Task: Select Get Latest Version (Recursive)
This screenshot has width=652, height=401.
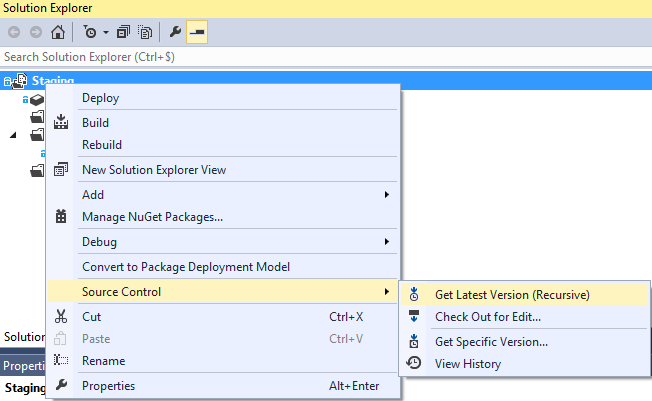Action: click(512, 294)
